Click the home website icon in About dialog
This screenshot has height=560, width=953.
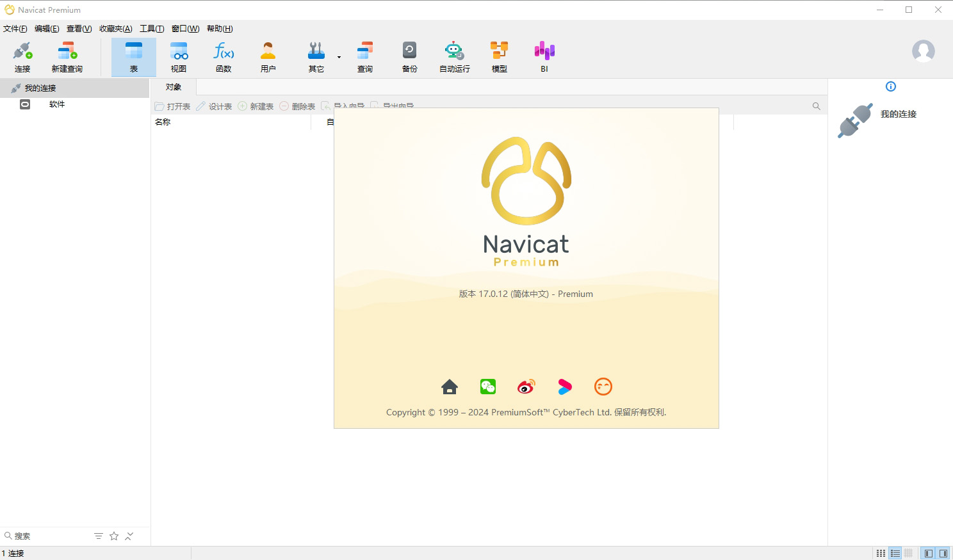(450, 387)
